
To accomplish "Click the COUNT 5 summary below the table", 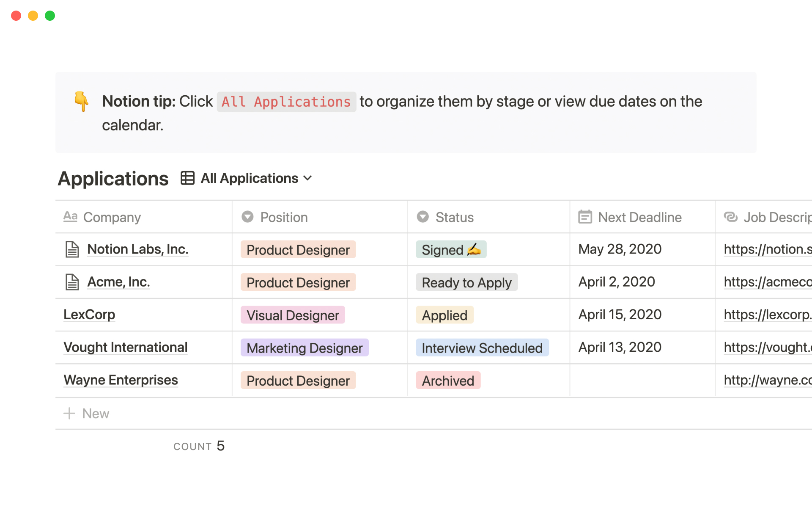I will [199, 446].
